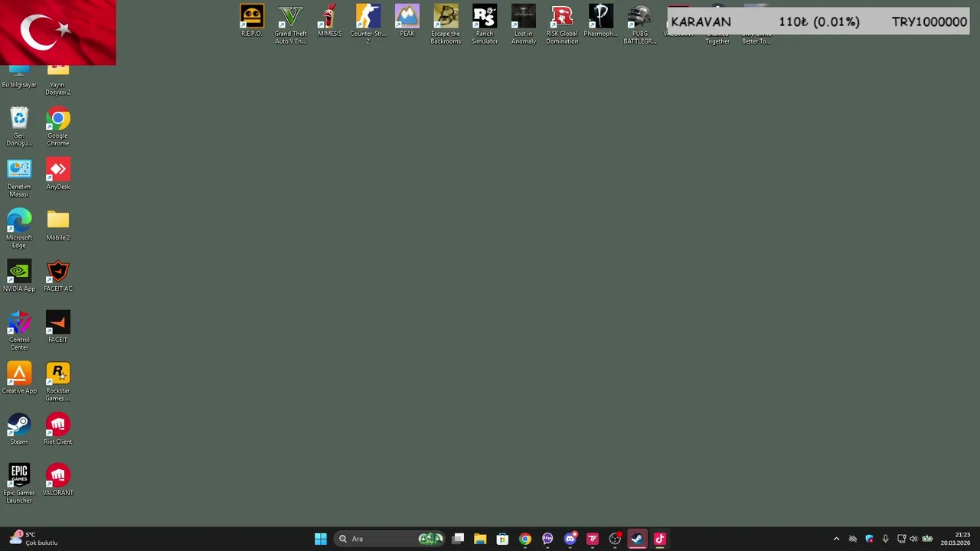Open Ranch Simulator desktop icon
The image size is (980, 551).
tap(485, 24)
